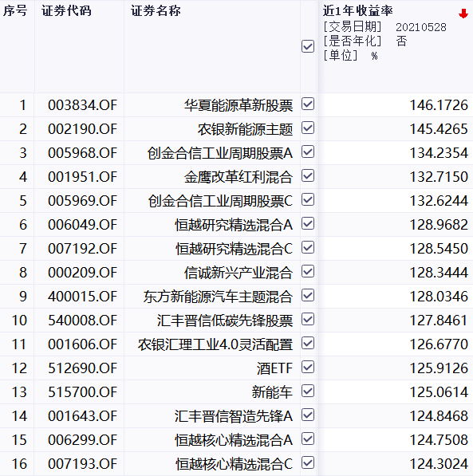
Task: Click fund name 新能车
Action: (x=272, y=392)
